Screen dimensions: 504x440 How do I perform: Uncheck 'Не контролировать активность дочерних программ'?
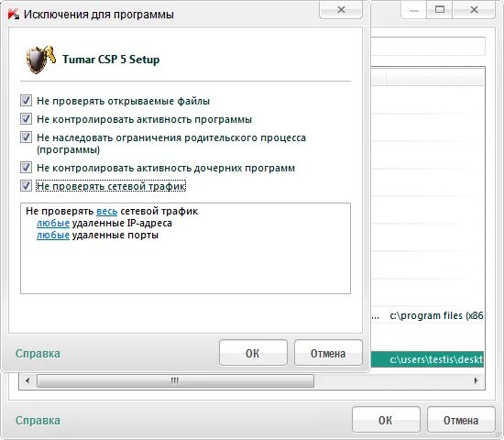[26, 168]
